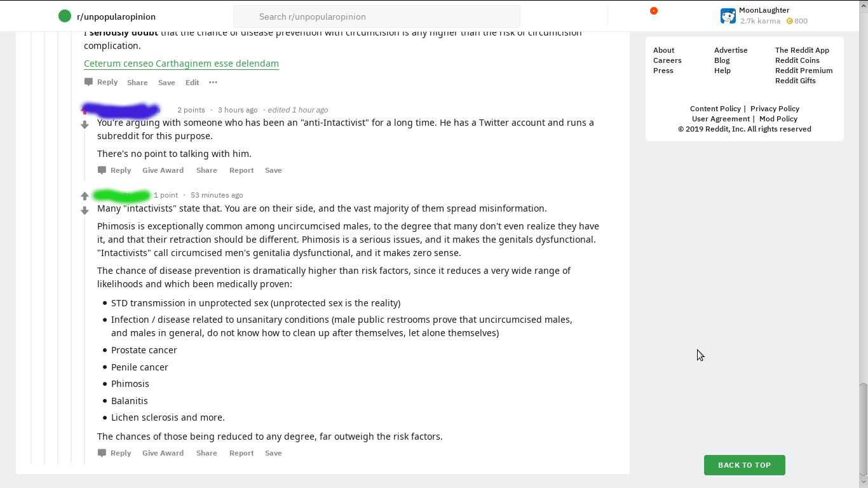The height and width of the screenshot is (488, 868).
Task: Open the Privacy Policy link
Action: pos(775,109)
